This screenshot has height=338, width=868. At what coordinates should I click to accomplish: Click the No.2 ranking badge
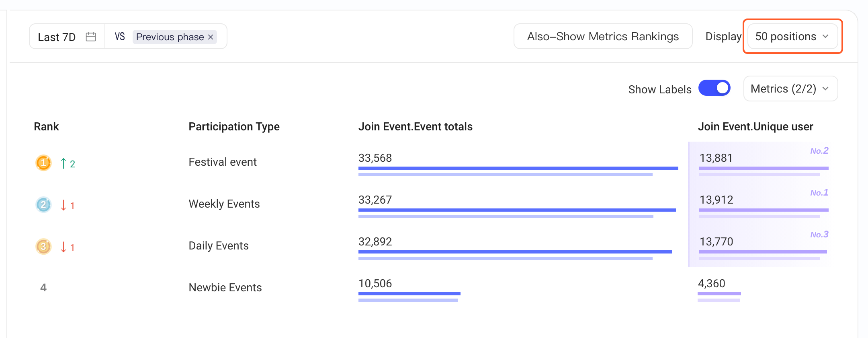(819, 151)
